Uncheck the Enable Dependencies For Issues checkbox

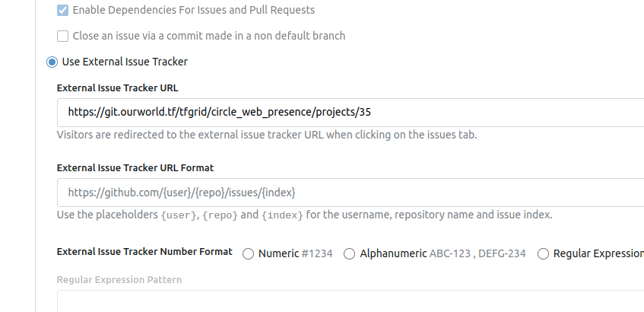63,11
